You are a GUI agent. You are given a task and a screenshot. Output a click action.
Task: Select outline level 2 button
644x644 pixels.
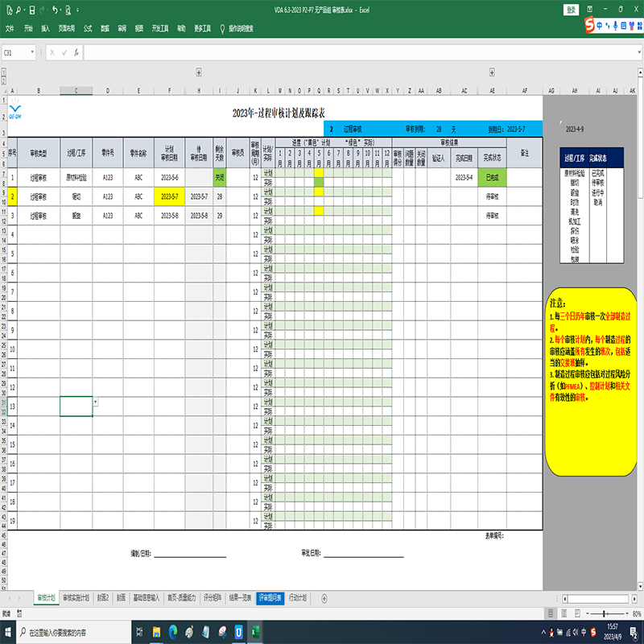click(x=4, y=80)
